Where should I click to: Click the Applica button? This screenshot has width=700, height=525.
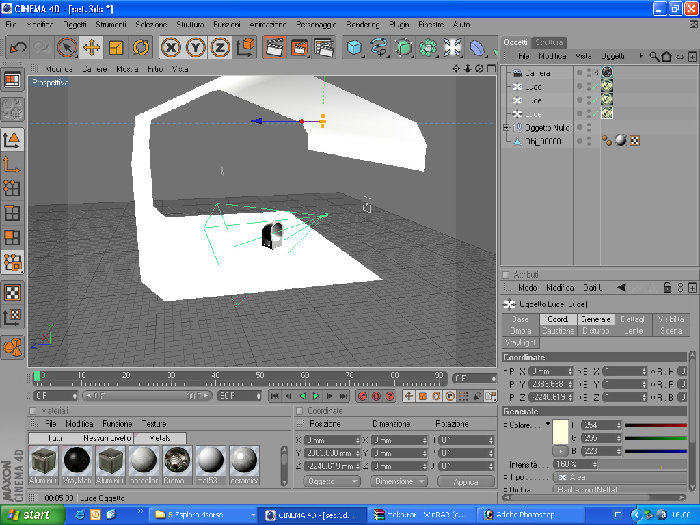(466, 482)
